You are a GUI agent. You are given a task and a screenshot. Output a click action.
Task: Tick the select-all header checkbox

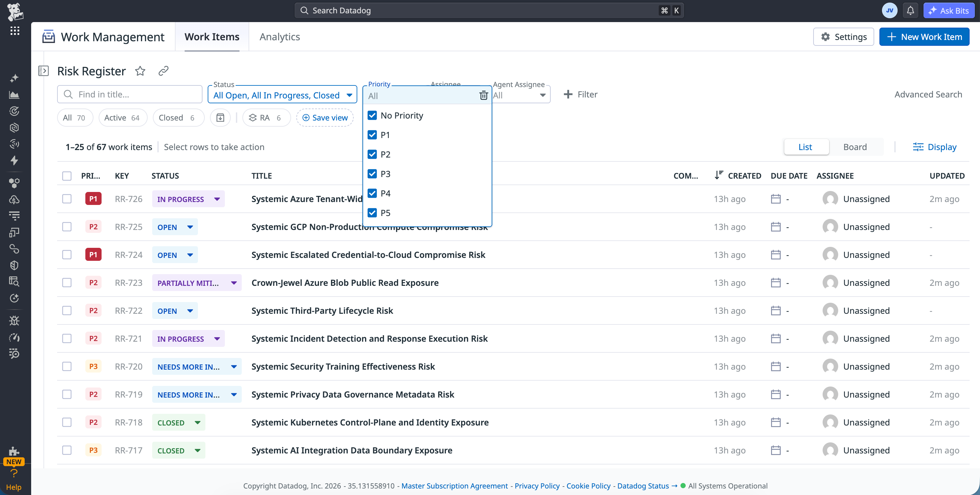click(67, 175)
